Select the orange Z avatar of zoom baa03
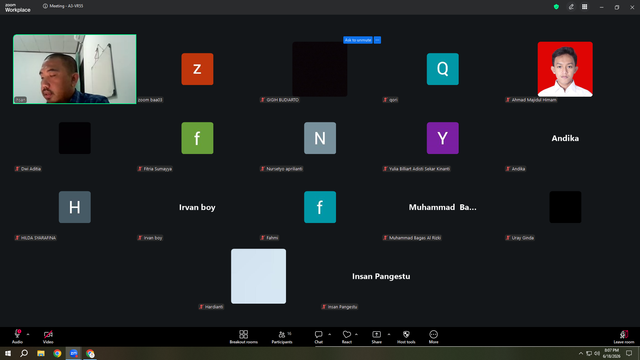 click(x=197, y=69)
